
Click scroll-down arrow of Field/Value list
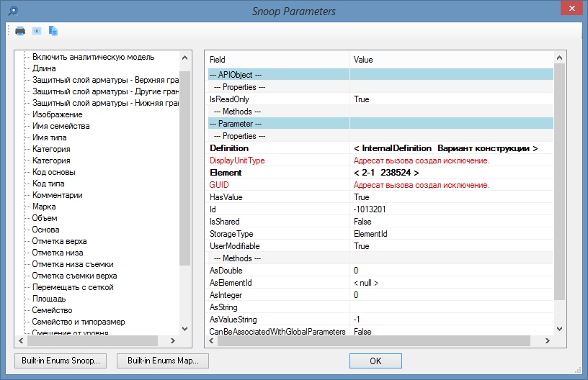[x=559, y=329]
